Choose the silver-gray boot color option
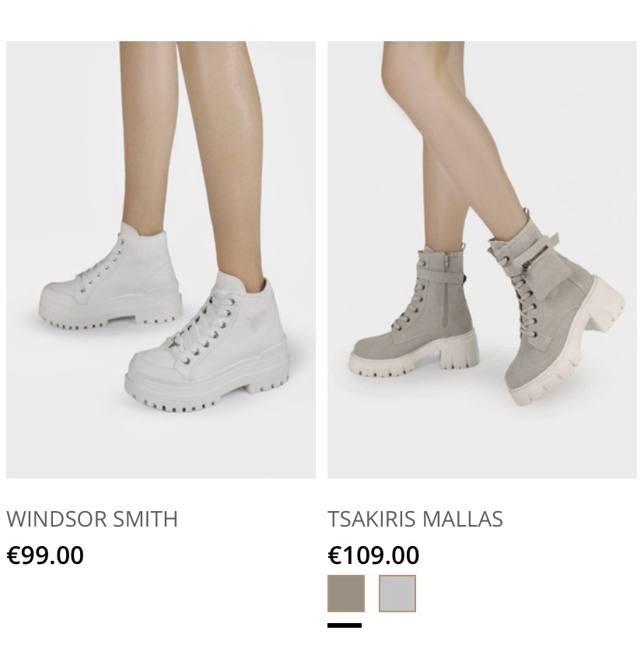The width and height of the screenshot is (644, 648). [397, 593]
